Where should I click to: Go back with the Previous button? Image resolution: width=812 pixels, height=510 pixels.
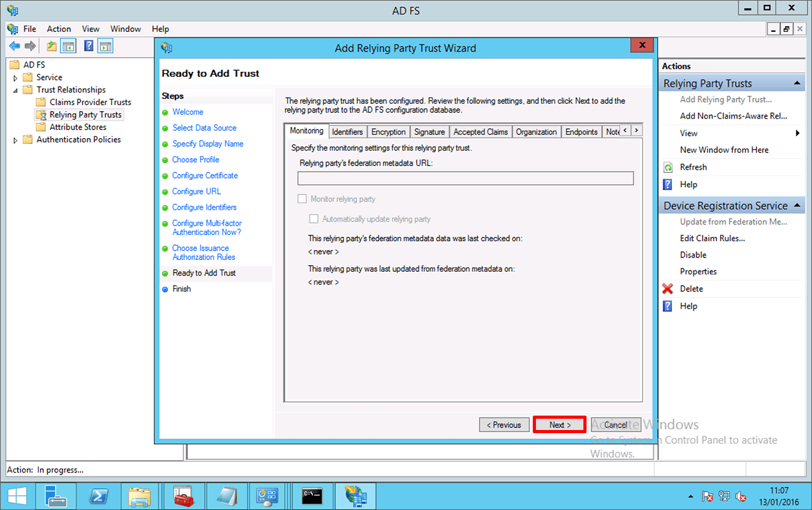click(x=504, y=425)
